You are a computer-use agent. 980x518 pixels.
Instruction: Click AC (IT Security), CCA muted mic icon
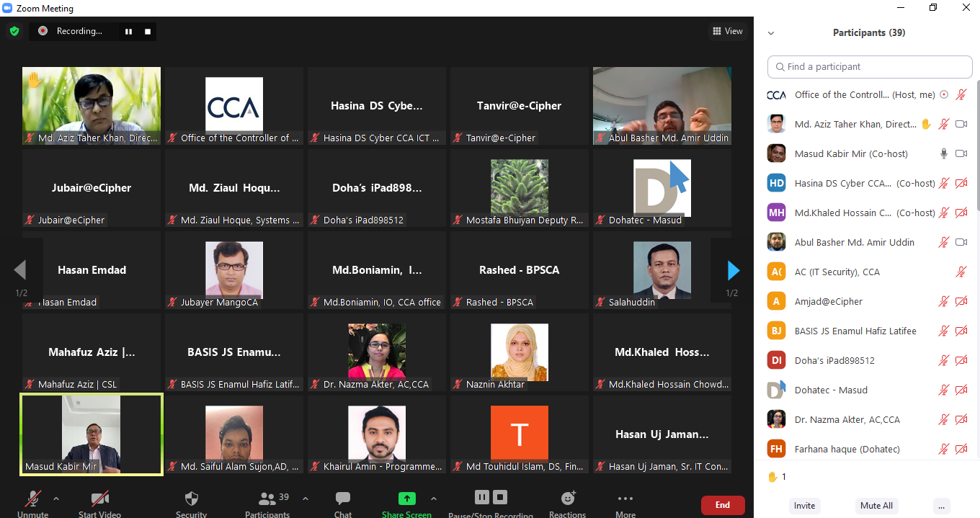(x=961, y=272)
